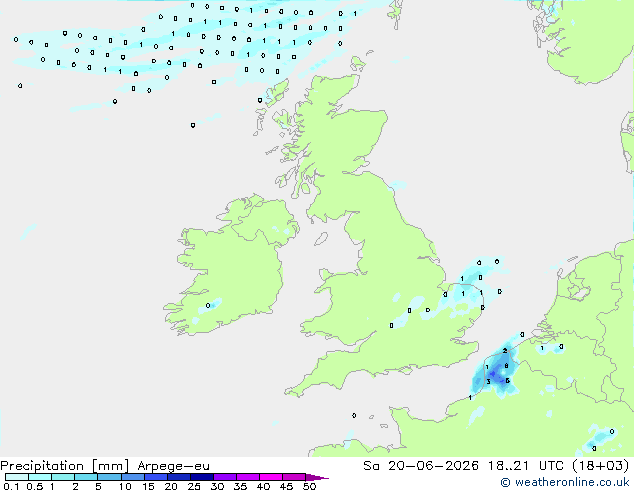
Task: Click the 0.1–0.5 mm lightest legend swatch
Action: click(x=17, y=477)
